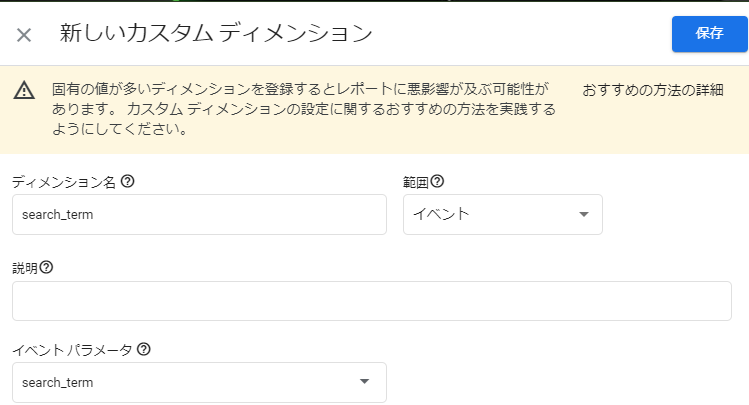Screen dimensions: 749x405
Task: Click the 説明 label text
Action: 25,267
